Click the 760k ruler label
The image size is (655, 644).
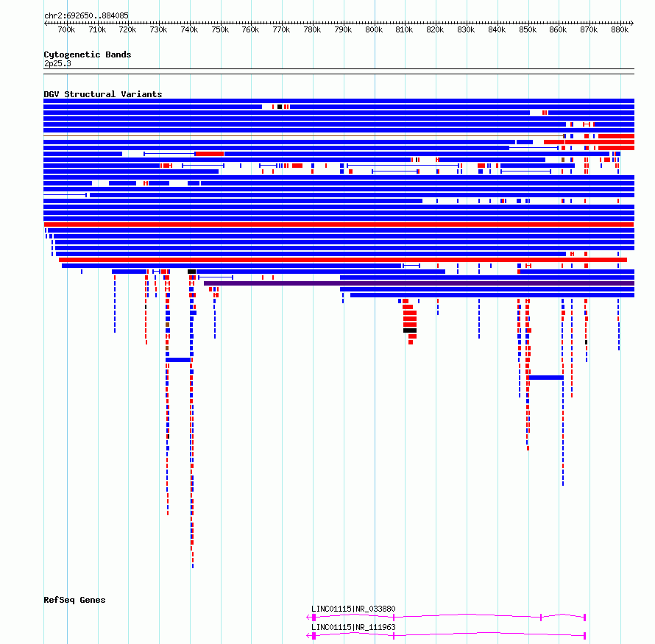coord(250,30)
